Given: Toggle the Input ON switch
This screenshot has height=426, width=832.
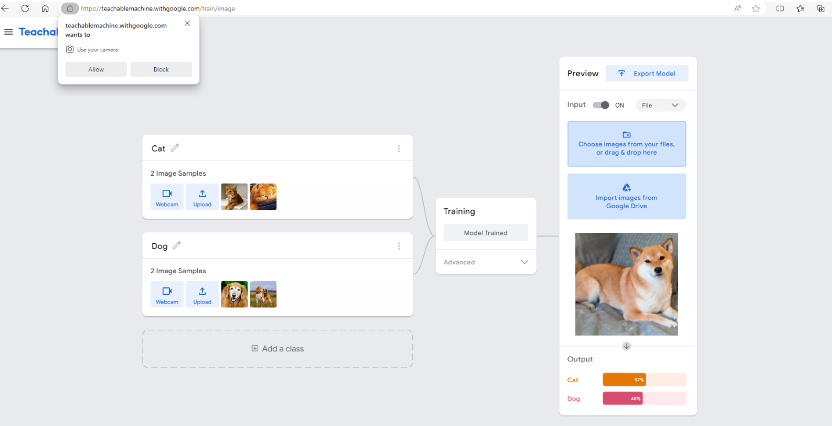Looking at the screenshot, I should [x=601, y=105].
